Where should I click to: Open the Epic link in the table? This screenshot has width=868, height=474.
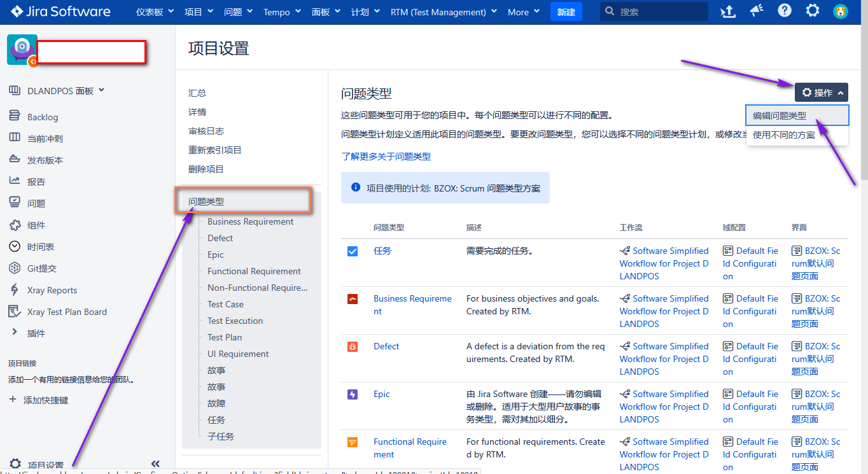pos(382,394)
